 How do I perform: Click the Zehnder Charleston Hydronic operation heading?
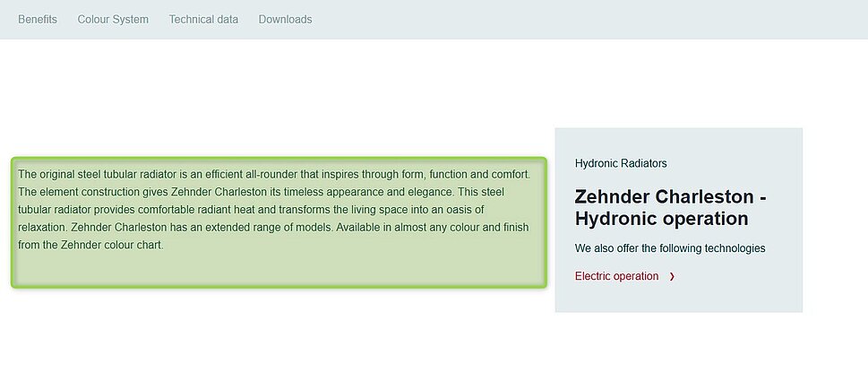coord(669,208)
